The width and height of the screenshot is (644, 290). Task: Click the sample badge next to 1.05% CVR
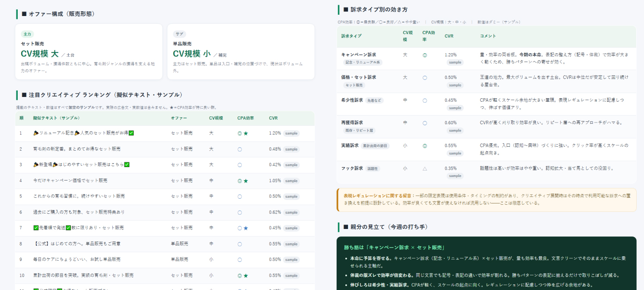click(x=291, y=181)
